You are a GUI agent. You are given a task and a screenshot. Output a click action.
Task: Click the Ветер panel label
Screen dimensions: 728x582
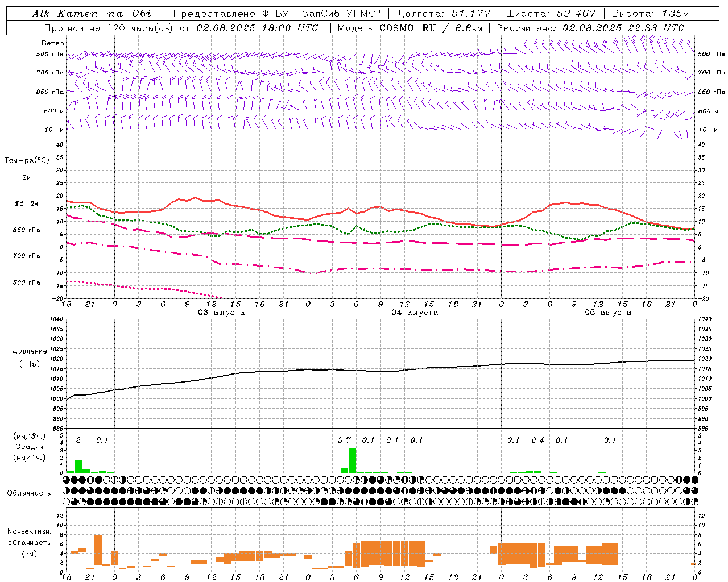(53, 43)
